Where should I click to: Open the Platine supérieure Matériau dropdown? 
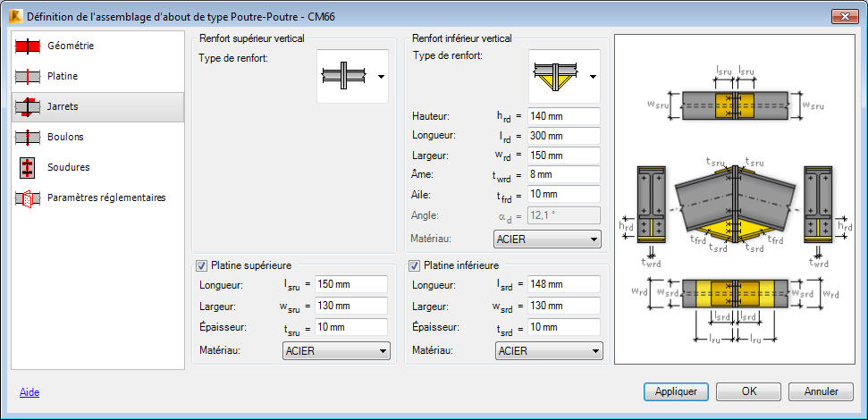(x=336, y=351)
